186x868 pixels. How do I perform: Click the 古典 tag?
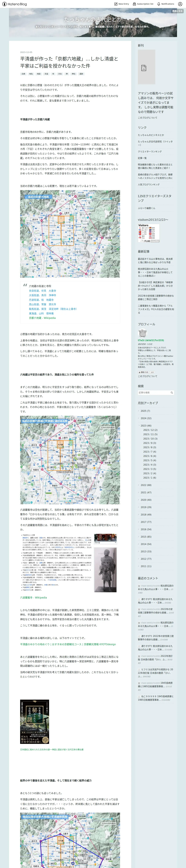tap(23, 74)
